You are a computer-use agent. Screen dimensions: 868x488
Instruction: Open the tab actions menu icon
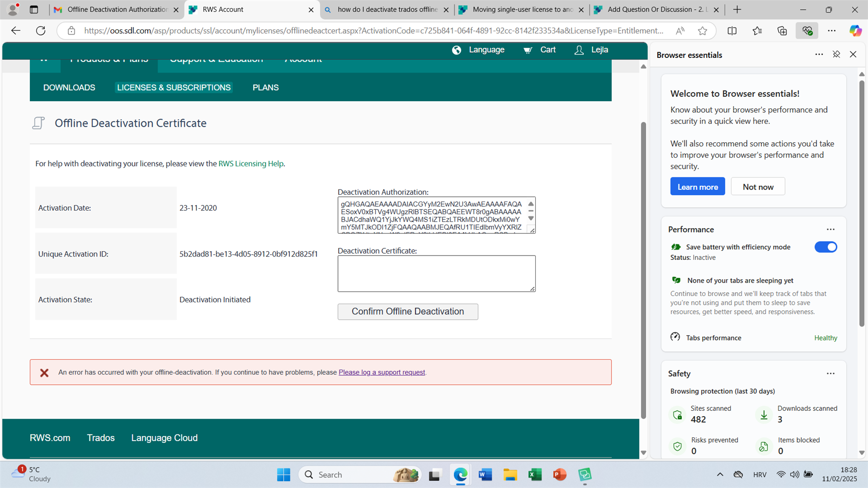(x=34, y=10)
